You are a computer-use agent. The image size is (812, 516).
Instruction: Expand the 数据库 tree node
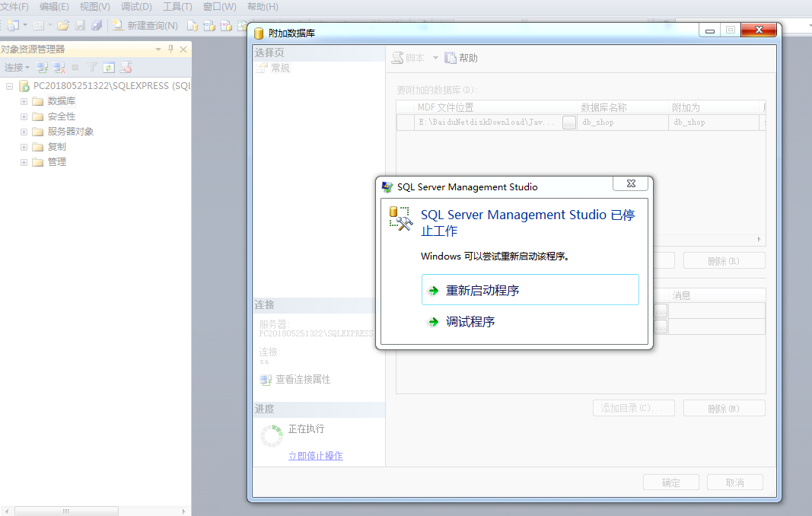[24, 101]
